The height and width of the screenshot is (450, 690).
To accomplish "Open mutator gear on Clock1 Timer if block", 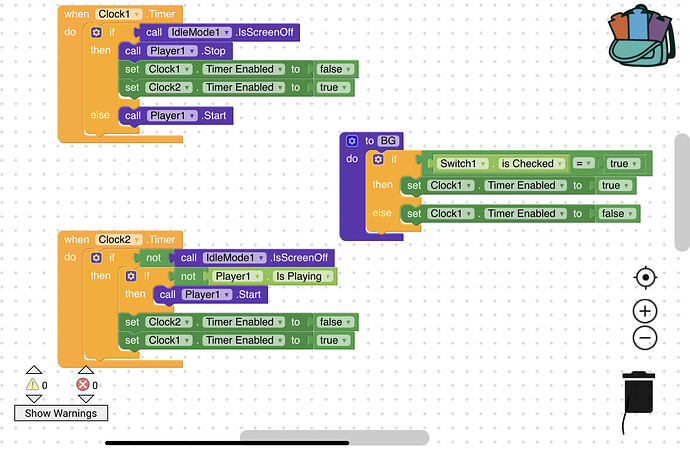I will [96, 32].
